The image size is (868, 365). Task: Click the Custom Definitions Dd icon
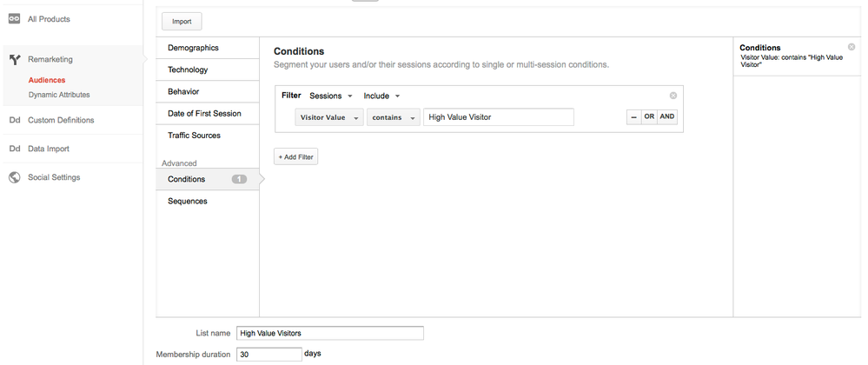(15, 120)
